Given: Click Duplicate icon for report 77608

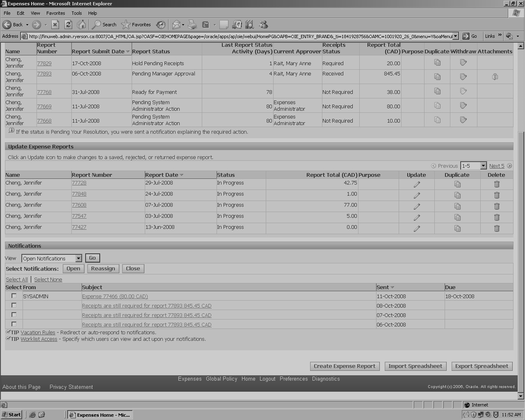Looking at the screenshot, I should coord(457,207).
